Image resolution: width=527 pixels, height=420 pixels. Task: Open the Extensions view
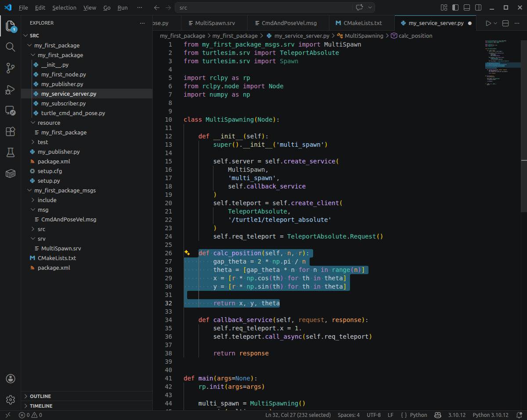pos(11,131)
